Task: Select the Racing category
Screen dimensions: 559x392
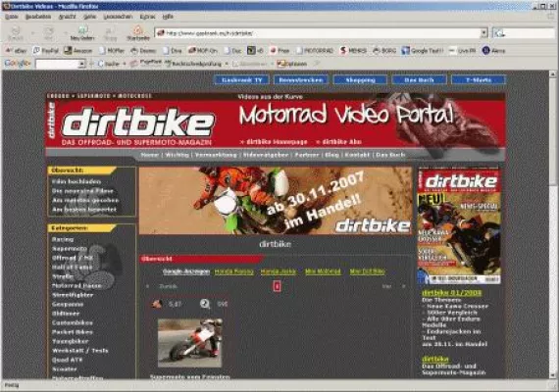Action: point(63,239)
